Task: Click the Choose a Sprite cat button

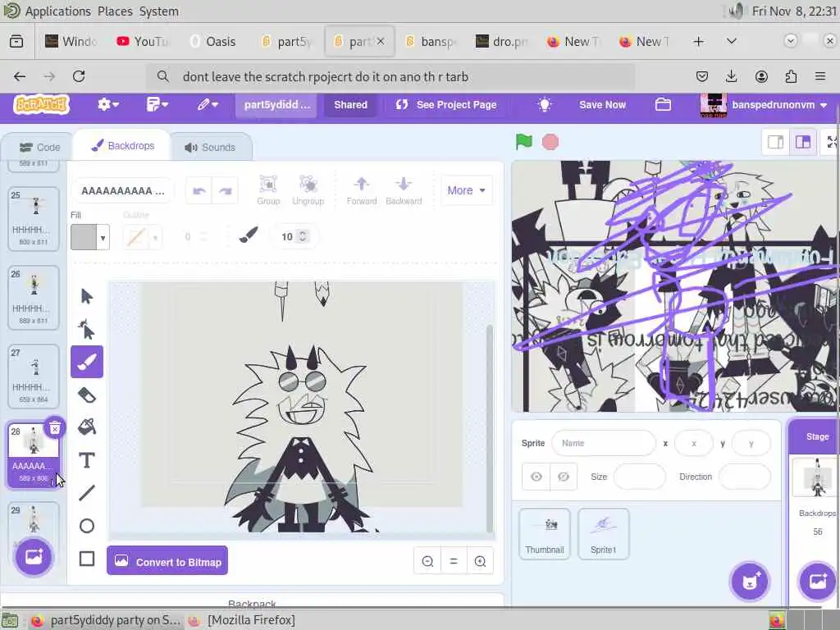Action: 750,582
